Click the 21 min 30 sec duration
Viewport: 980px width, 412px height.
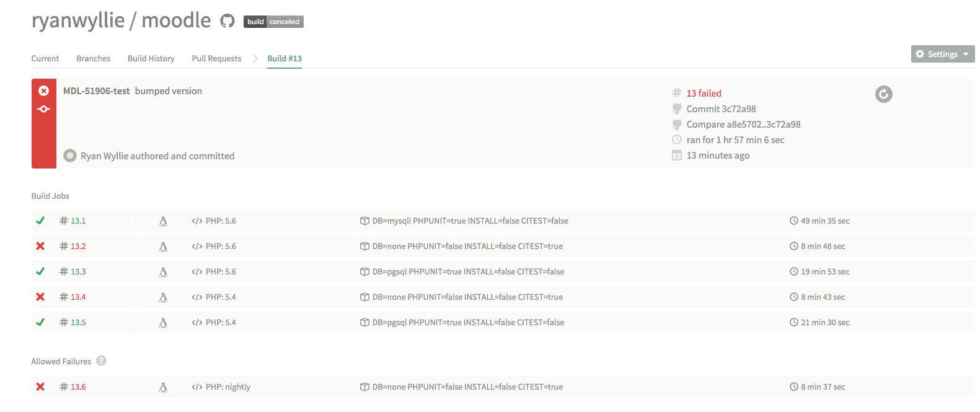(825, 322)
